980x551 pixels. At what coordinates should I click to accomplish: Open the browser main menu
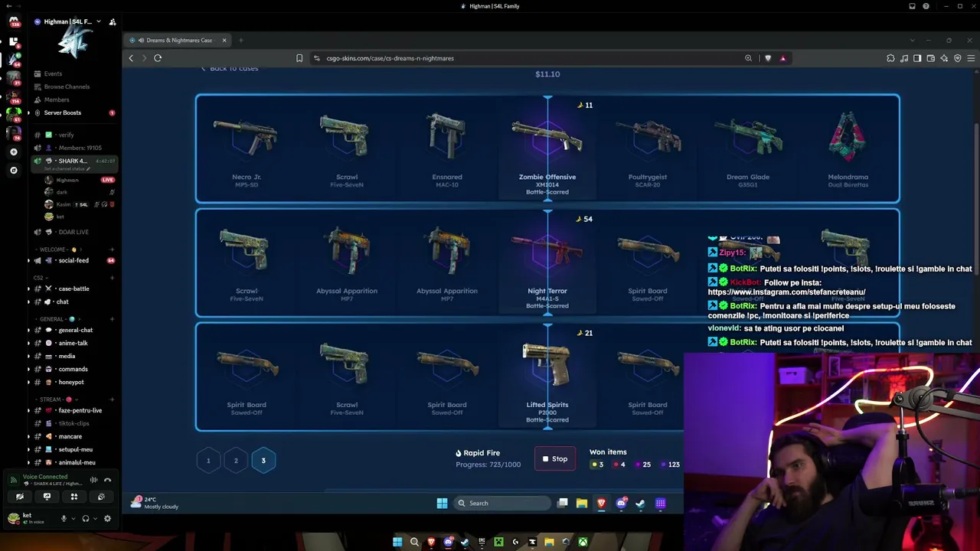[971, 58]
